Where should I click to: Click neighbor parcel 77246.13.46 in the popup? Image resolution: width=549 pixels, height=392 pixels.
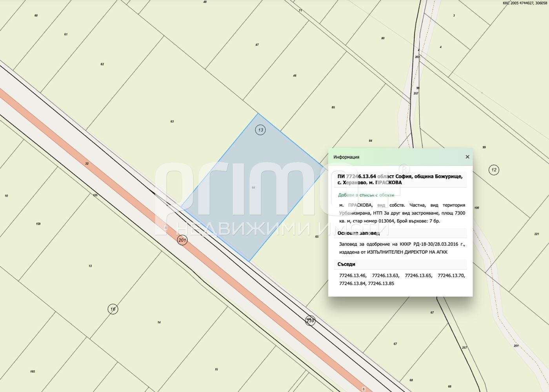click(x=353, y=276)
